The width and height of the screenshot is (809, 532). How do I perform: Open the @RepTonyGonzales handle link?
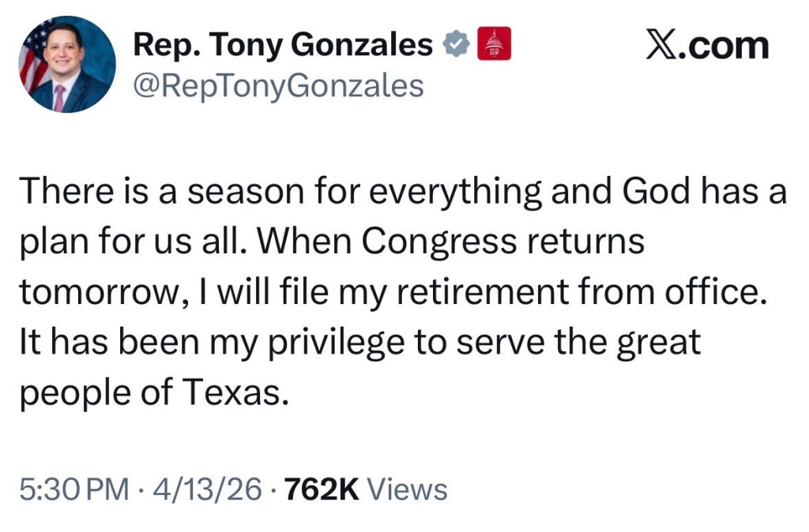[x=278, y=85]
